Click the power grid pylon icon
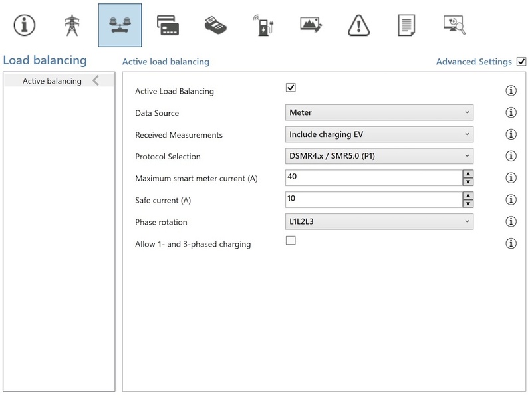This screenshot has height=398, width=532. pyautogui.click(x=71, y=25)
